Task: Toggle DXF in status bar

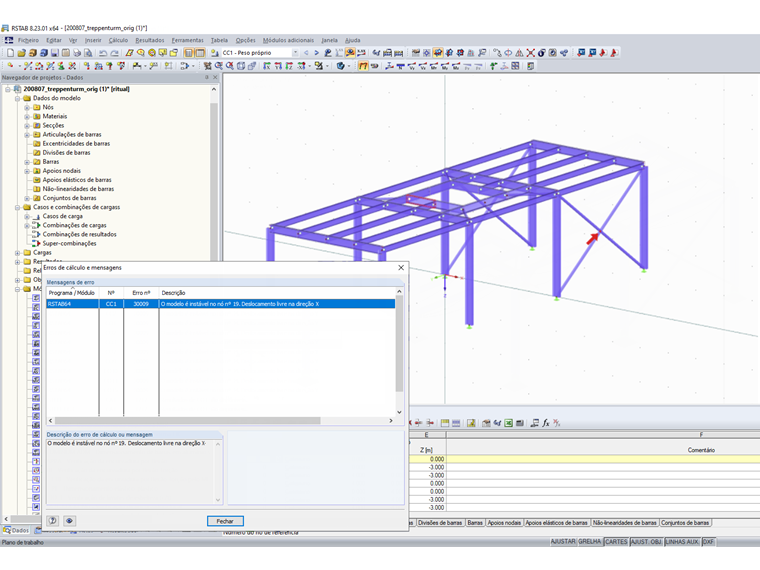Action: pos(708,542)
